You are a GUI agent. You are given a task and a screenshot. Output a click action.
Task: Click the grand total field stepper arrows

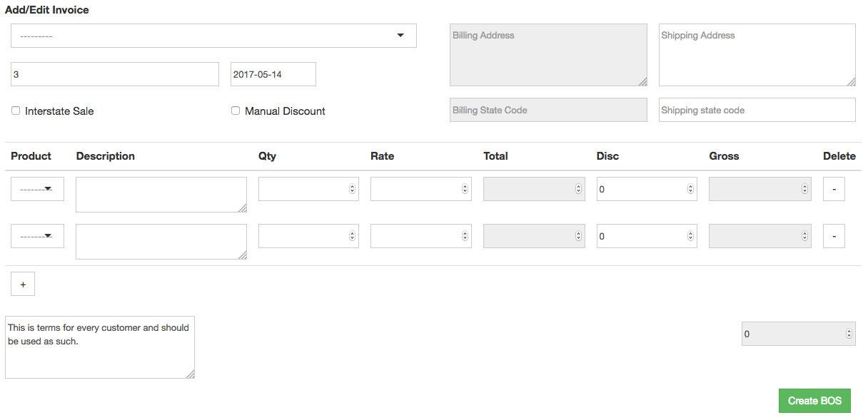click(x=849, y=333)
